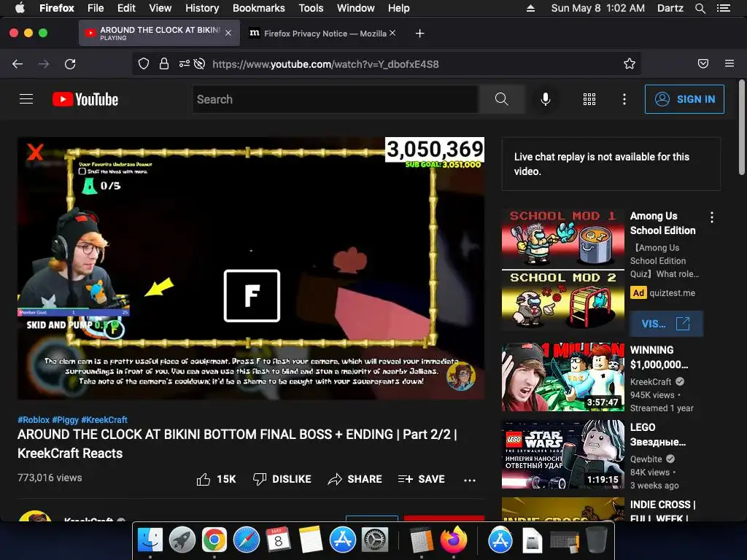Open the Apple menu
The image size is (747, 560).
[20, 8]
